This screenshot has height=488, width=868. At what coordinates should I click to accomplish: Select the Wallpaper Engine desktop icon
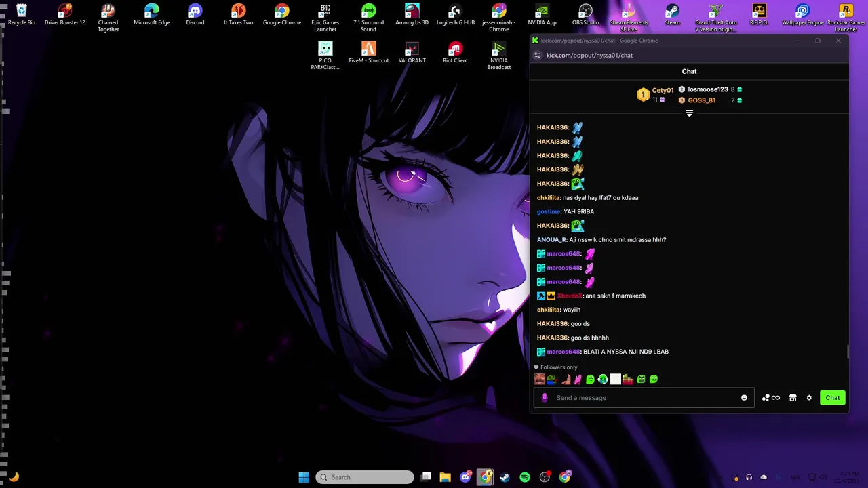pyautogui.click(x=803, y=15)
